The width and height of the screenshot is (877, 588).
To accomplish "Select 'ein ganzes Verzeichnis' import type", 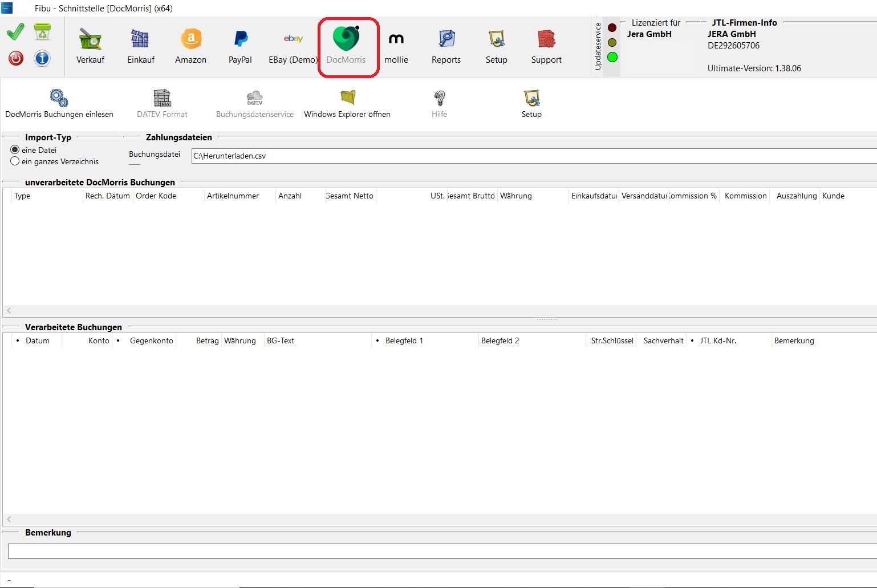I will [15, 161].
